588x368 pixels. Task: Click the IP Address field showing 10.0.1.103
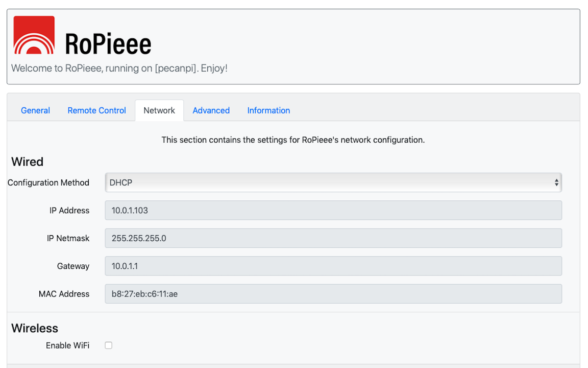[x=333, y=211]
